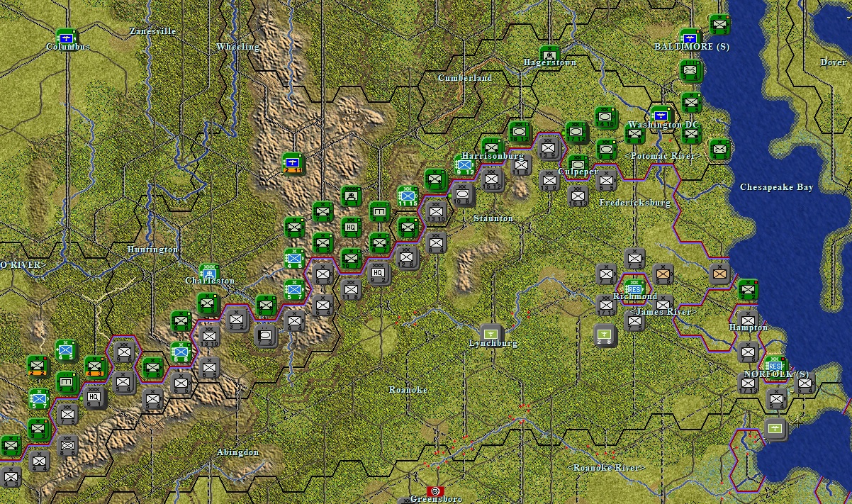Select the green Union unit just above Hampton
This screenshot has width=852, height=504.
pyautogui.click(x=748, y=290)
